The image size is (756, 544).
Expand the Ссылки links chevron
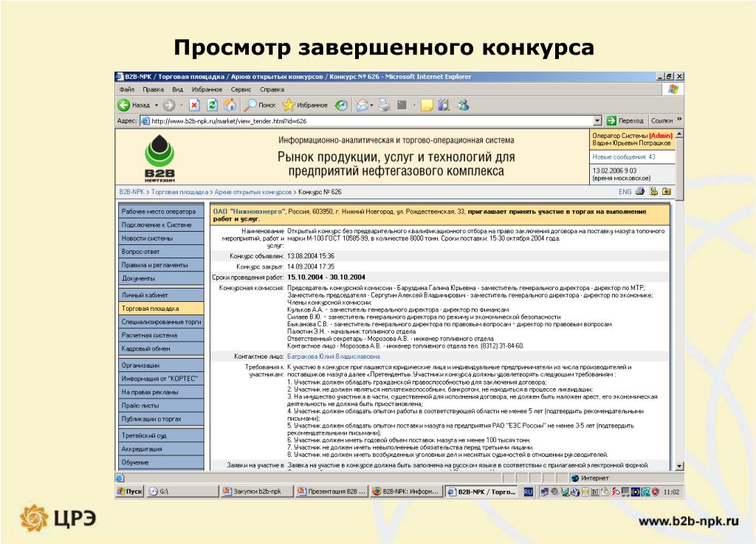pyautogui.click(x=679, y=119)
